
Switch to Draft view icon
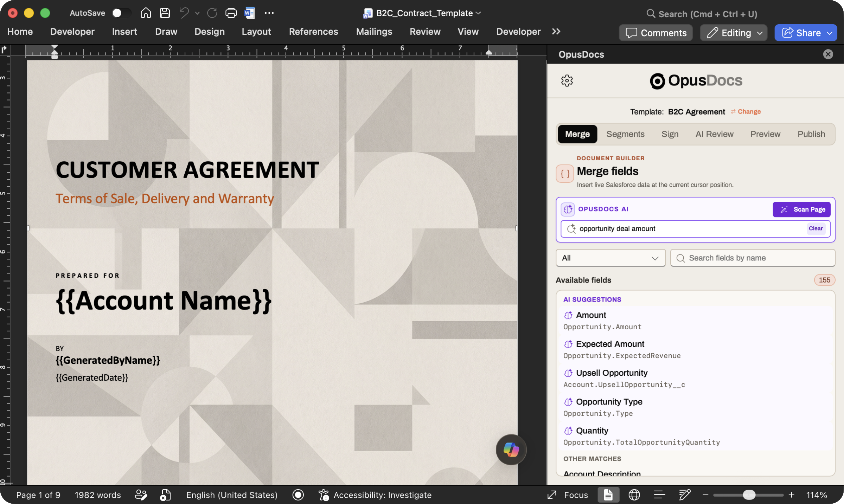pyautogui.click(x=685, y=495)
